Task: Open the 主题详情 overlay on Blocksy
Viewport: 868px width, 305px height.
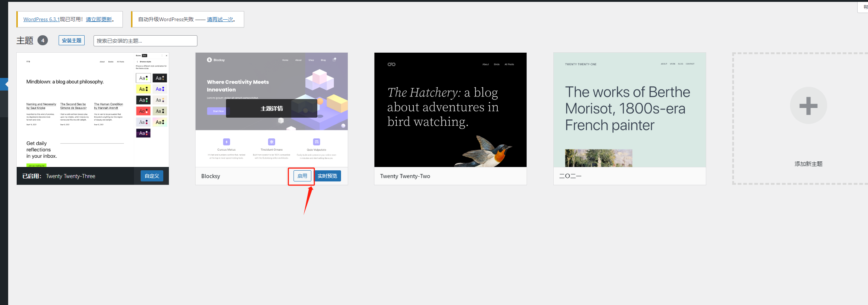Action: [271, 108]
